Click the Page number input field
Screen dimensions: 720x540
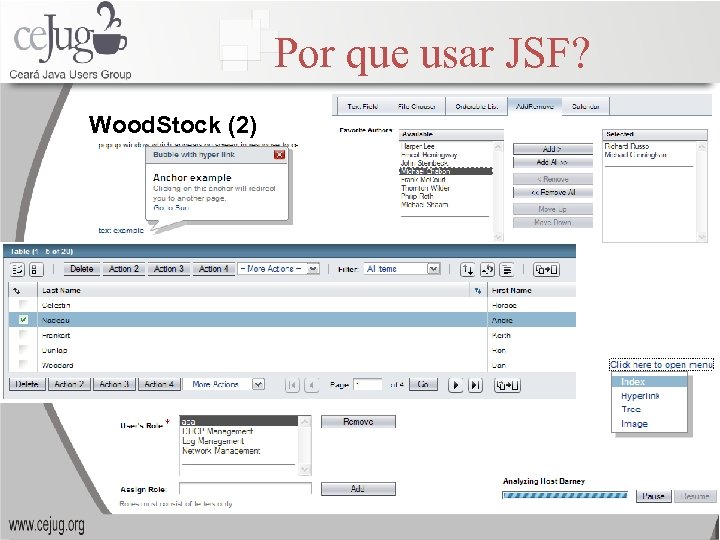368,384
